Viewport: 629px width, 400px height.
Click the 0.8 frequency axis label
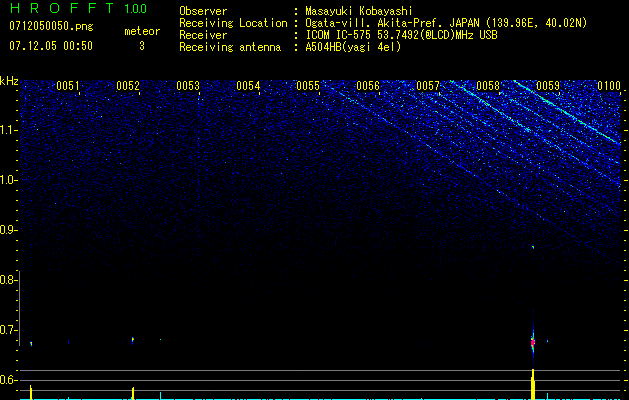[7, 280]
